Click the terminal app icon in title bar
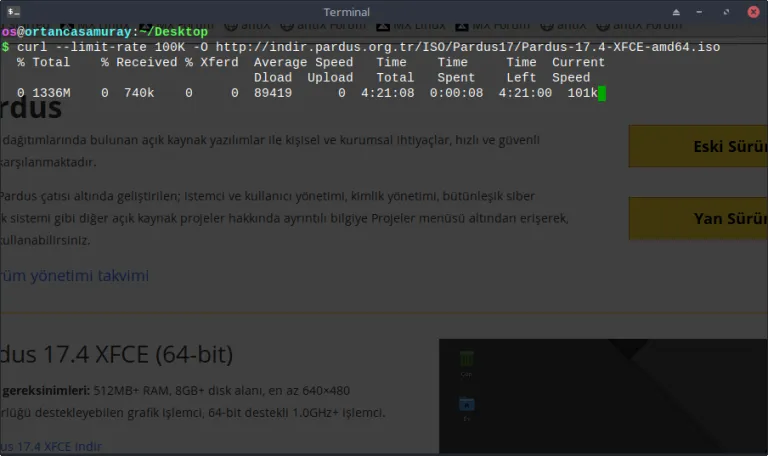The width and height of the screenshot is (768, 456). point(13,11)
